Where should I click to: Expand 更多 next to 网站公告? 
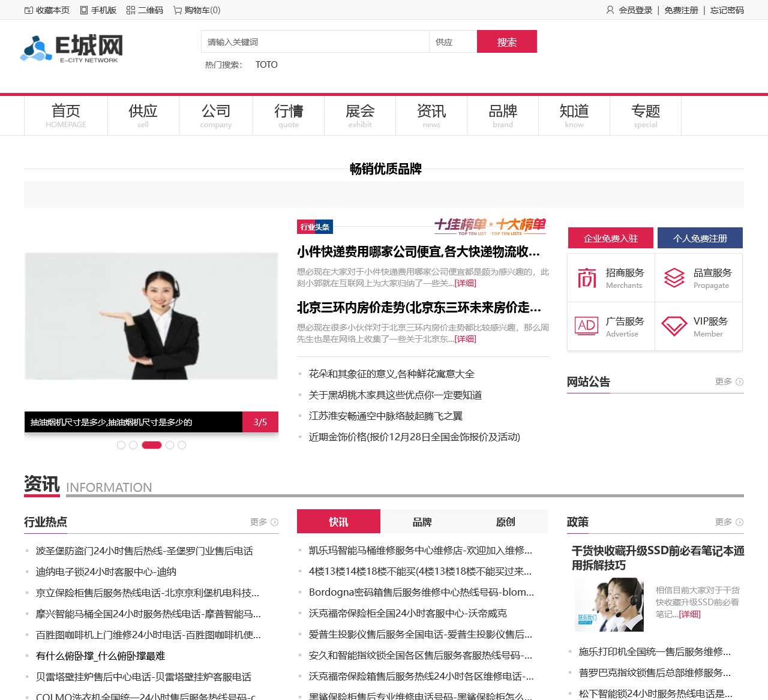(728, 381)
